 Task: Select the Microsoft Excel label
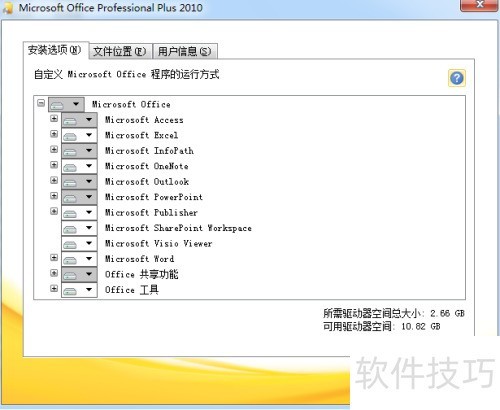point(141,135)
